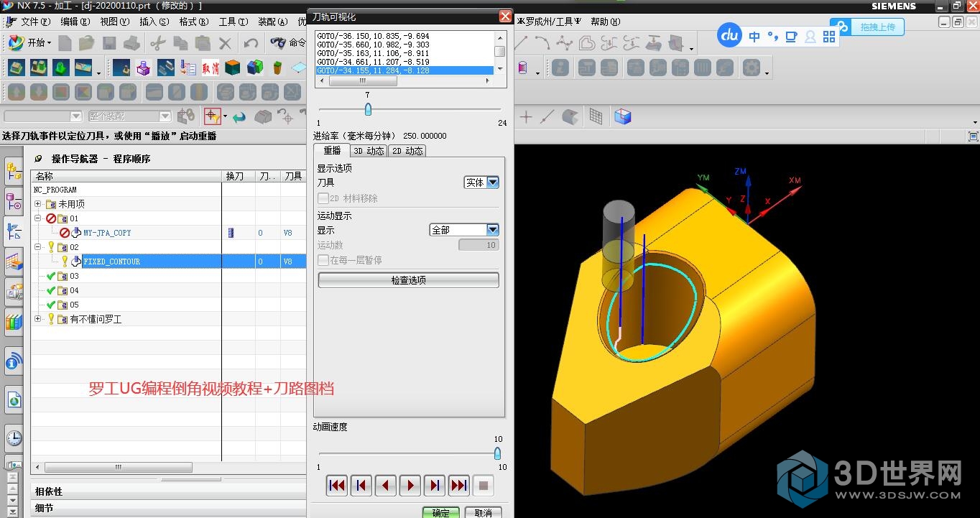The height and width of the screenshot is (518, 980).
Task: Collapse the 01 program group
Action: tap(38, 218)
